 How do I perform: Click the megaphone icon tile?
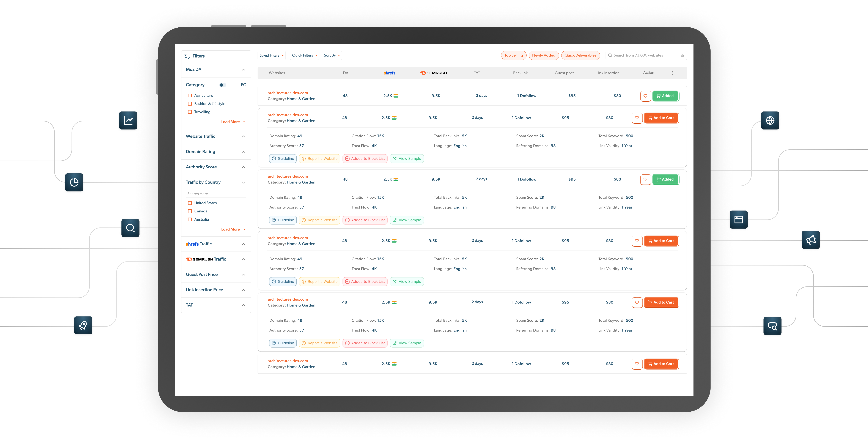[x=811, y=240]
